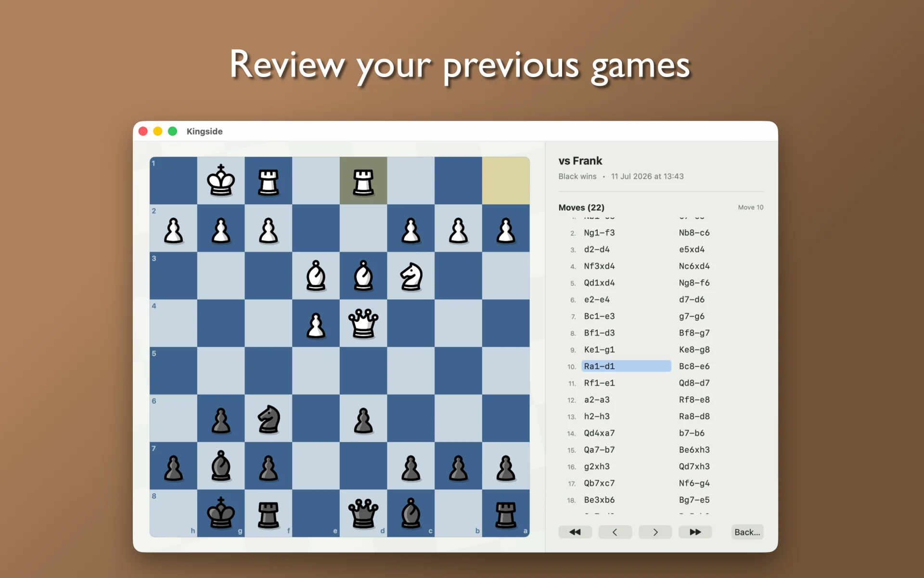Select the white bishop on e3
This screenshot has height=578, width=924.
coord(316,276)
